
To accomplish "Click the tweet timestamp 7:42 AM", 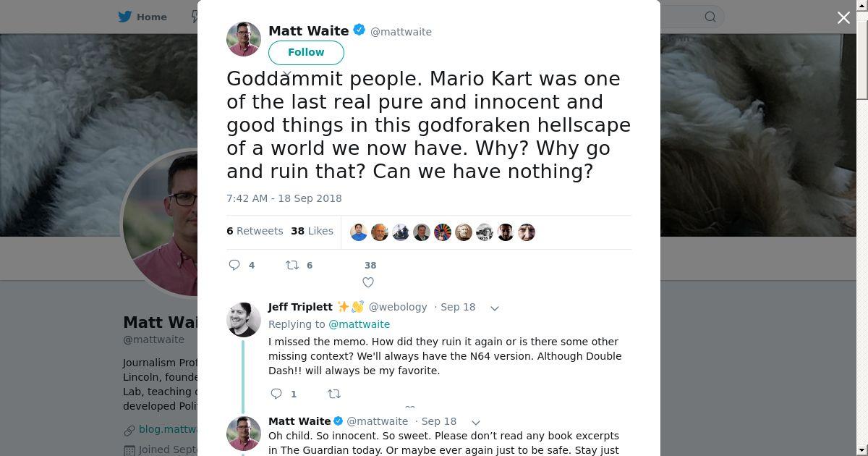I will tap(284, 198).
